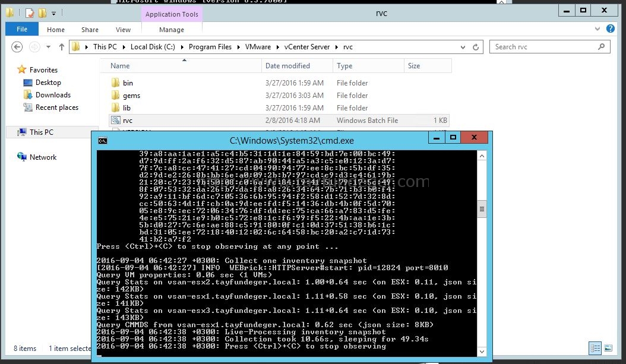Click the '1 KB' size of rvc
626x364 pixels.
[440, 121]
